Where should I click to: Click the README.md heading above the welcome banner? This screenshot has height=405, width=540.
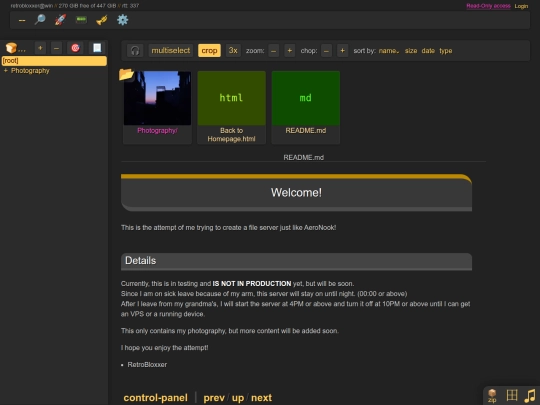point(303,157)
